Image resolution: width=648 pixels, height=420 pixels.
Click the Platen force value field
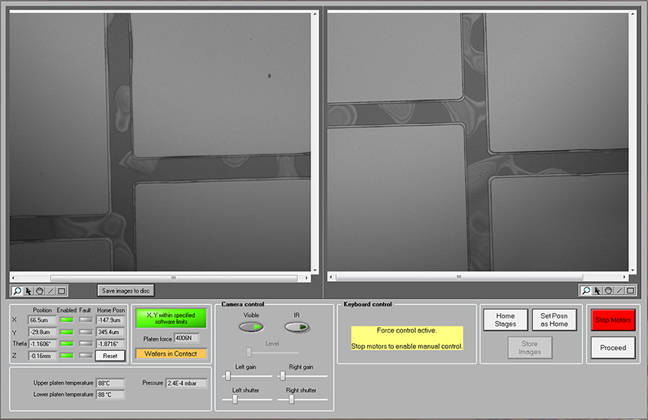point(187,338)
